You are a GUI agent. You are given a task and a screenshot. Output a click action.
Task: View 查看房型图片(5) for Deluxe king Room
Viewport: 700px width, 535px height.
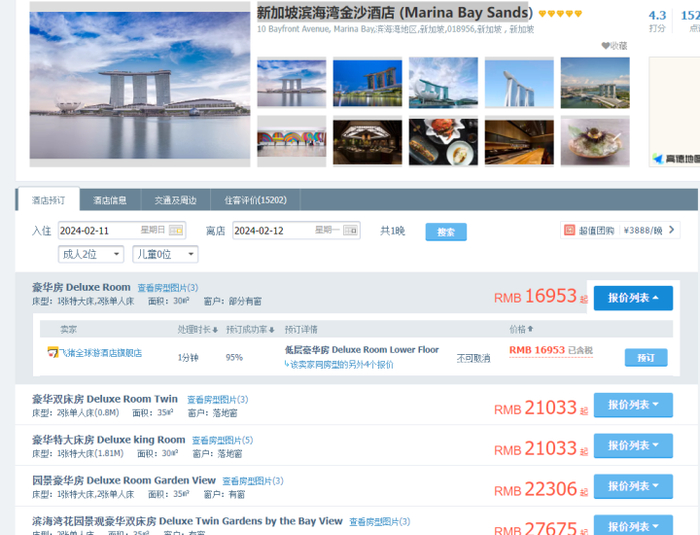(x=222, y=440)
